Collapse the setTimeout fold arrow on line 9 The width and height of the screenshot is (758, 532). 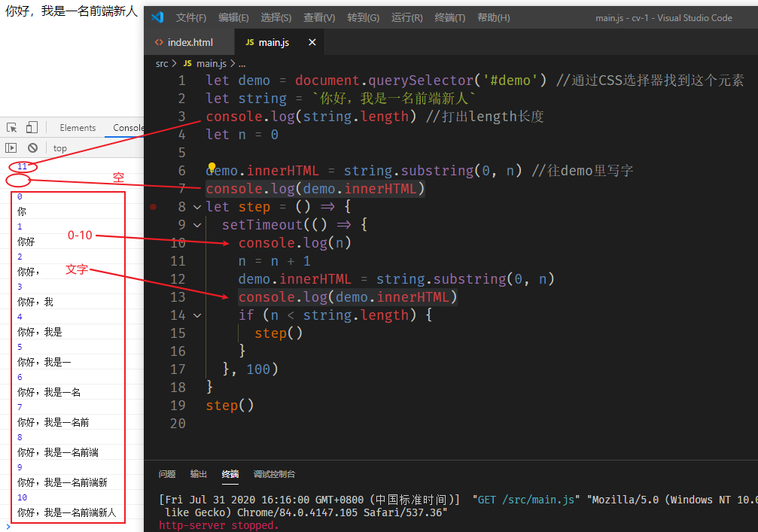pyautogui.click(x=197, y=225)
